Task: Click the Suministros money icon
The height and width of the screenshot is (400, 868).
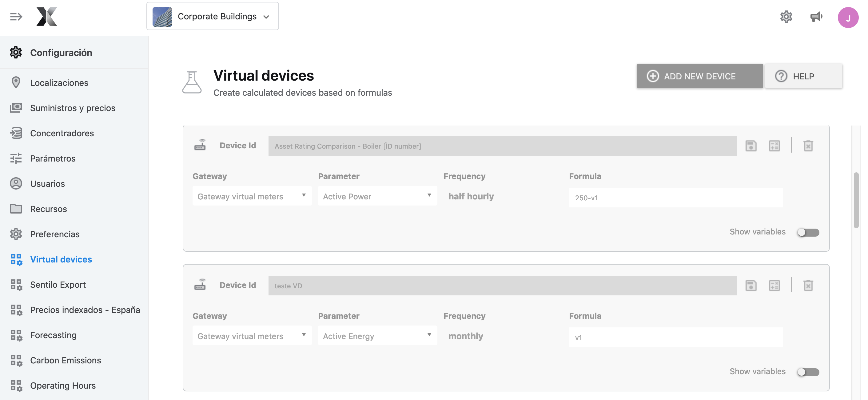Action: (16, 108)
